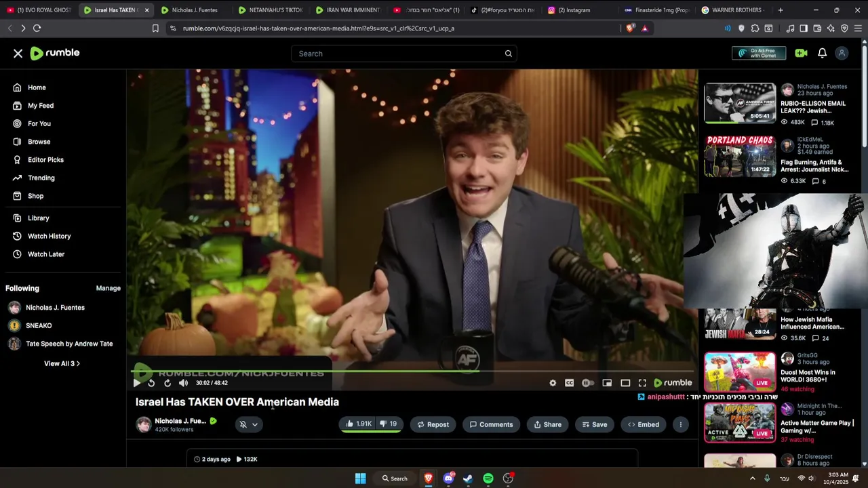Open Home in the sidebar
The width and height of the screenshot is (868, 488).
tap(37, 87)
